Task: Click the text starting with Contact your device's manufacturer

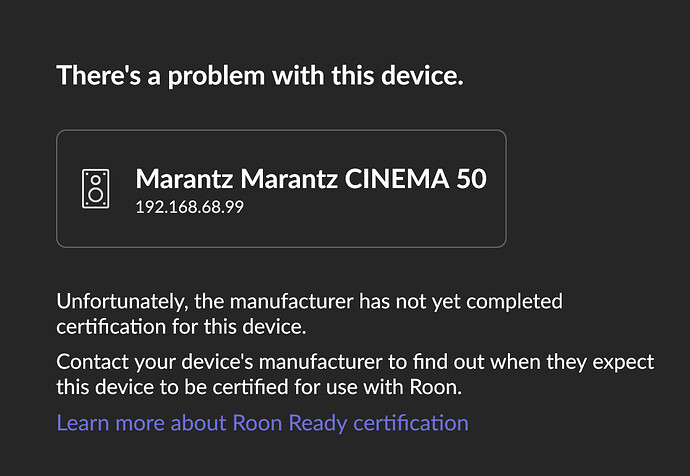Action: click(355, 374)
